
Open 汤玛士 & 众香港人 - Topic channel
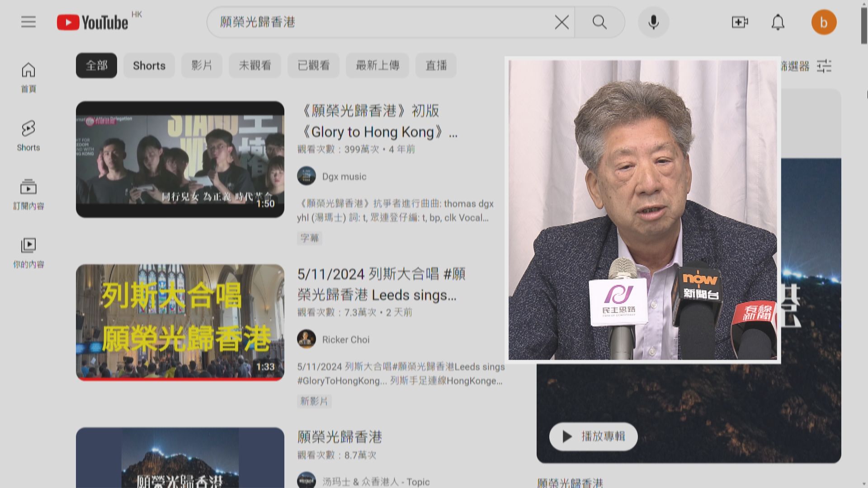[376, 482]
